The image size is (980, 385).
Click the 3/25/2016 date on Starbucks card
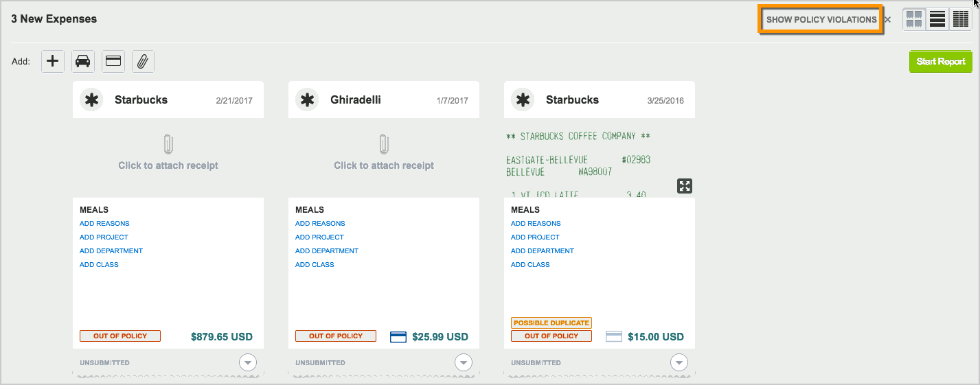(665, 101)
